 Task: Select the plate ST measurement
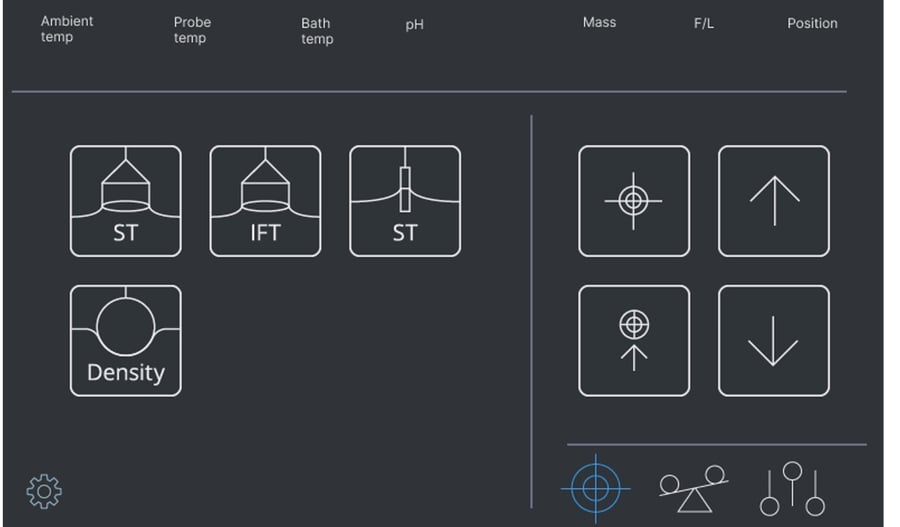click(x=405, y=201)
